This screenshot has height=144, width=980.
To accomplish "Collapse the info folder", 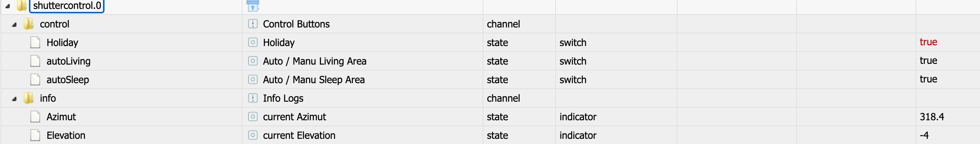I will (14, 99).
